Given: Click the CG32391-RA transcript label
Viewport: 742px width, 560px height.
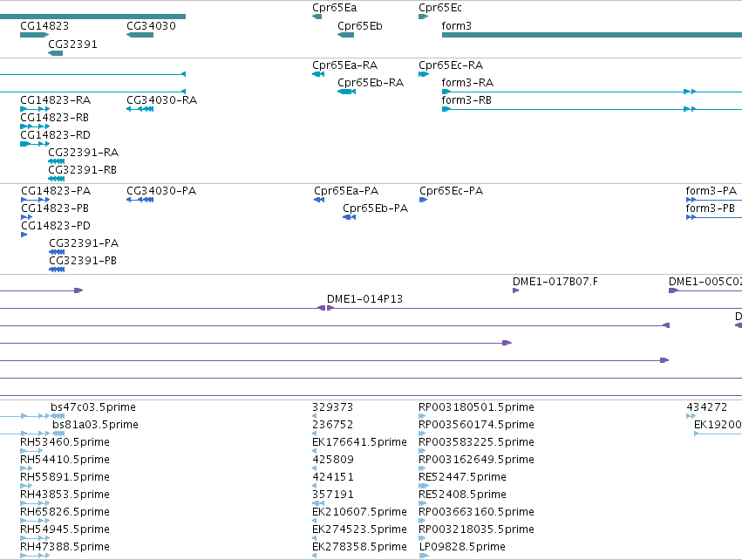Looking at the screenshot, I should click(84, 153).
